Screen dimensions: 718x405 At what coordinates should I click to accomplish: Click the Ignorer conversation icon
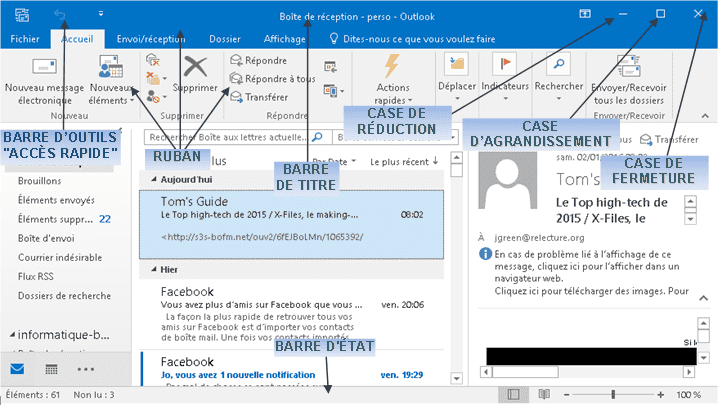152,60
